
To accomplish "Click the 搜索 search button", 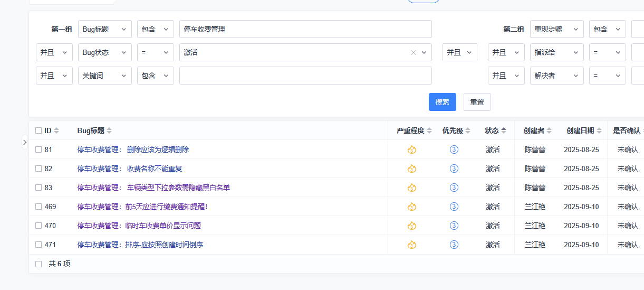I will 442,102.
